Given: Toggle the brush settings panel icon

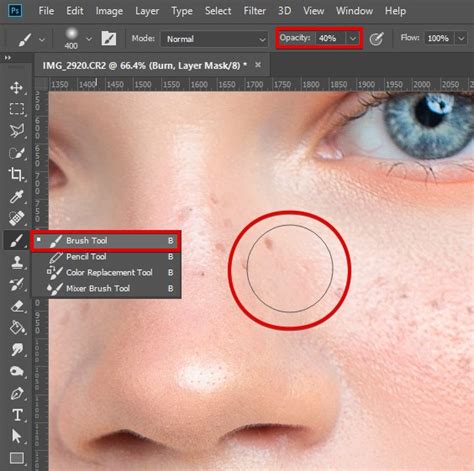Looking at the screenshot, I should tap(109, 39).
